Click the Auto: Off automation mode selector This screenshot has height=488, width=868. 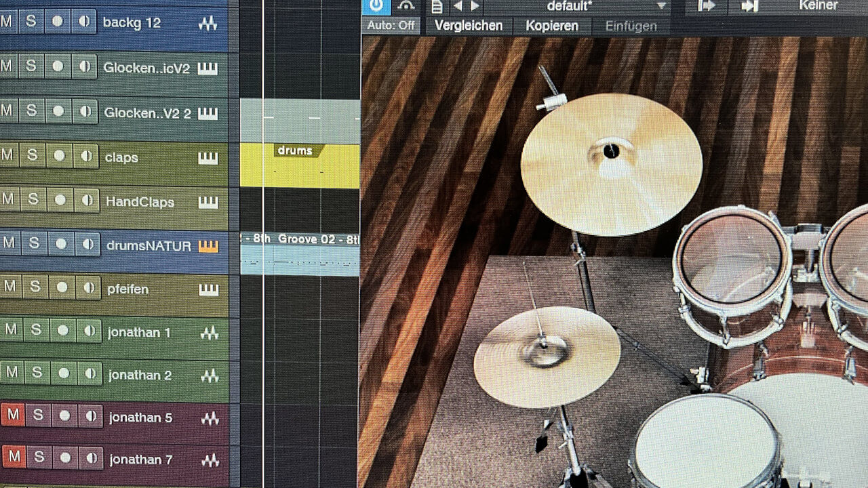pos(391,26)
